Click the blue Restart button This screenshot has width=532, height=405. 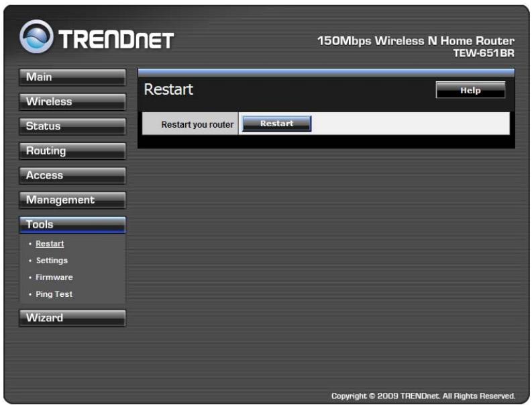pyautogui.click(x=276, y=124)
